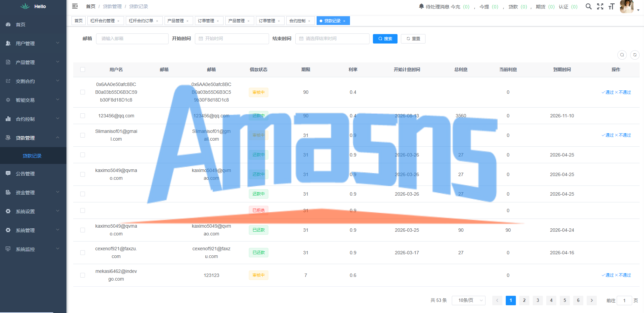Select all rows with header checkbox

[x=83, y=69]
